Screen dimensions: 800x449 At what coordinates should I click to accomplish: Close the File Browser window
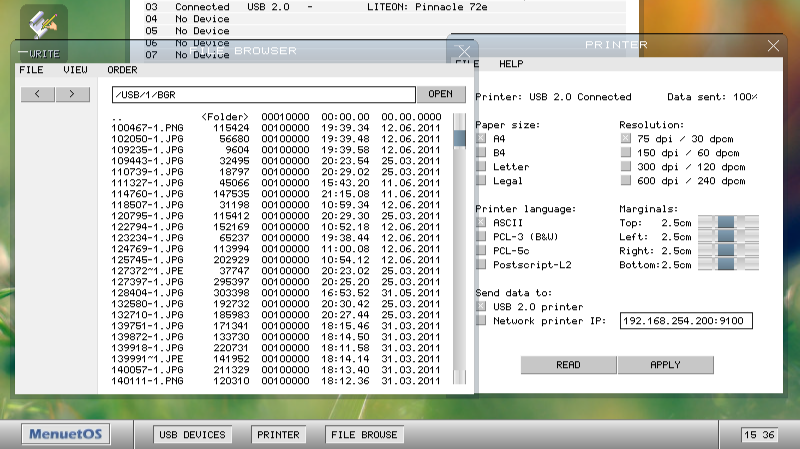coord(463,51)
